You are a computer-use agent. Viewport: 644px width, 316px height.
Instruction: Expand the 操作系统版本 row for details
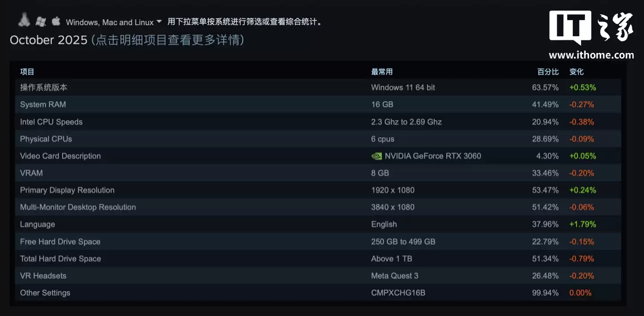click(43, 87)
